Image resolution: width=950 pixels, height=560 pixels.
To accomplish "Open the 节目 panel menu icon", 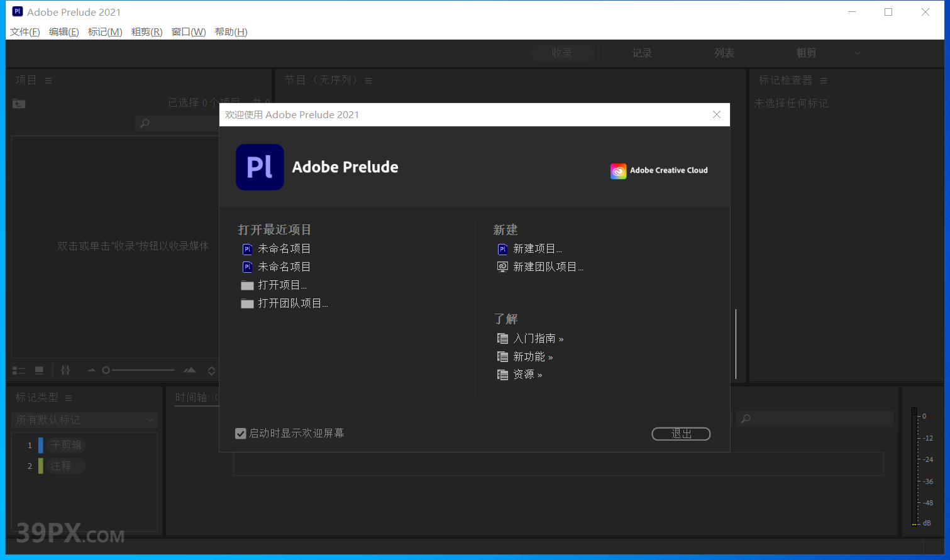I will click(x=368, y=80).
